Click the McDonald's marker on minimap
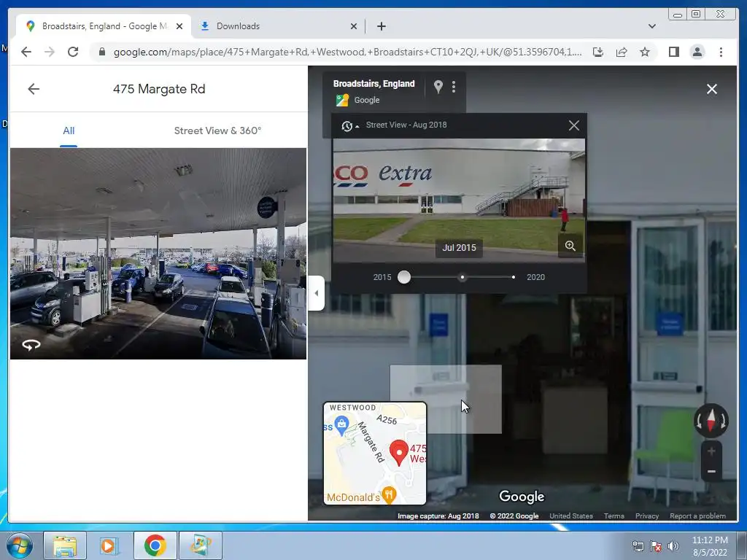The image size is (747, 560). [390, 495]
